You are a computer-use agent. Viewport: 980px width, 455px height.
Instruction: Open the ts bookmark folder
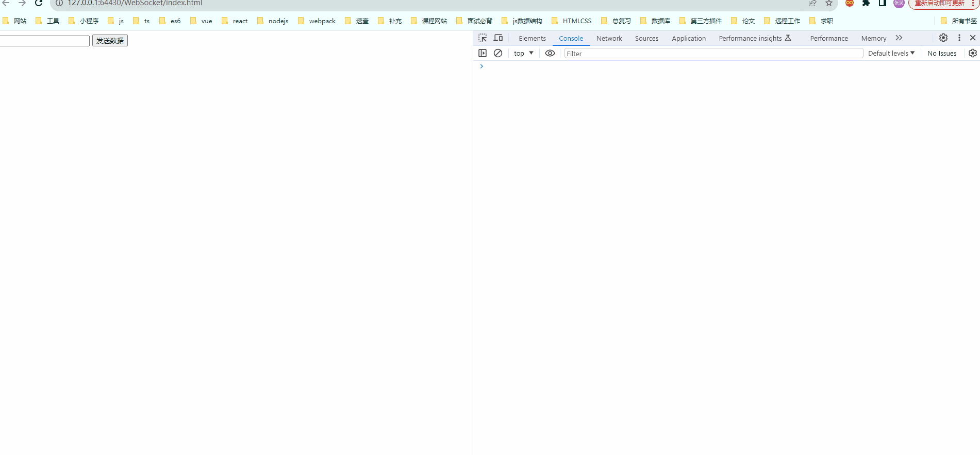142,21
